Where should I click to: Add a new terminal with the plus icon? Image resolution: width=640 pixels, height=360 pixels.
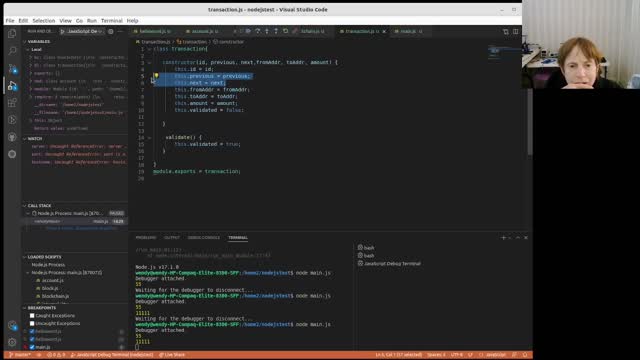[x=503, y=238]
